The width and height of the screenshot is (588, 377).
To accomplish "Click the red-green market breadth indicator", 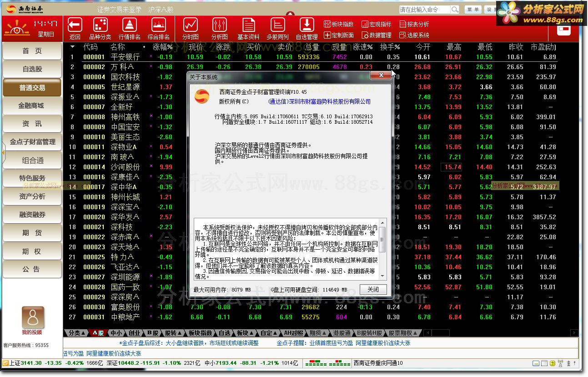I will pos(327,363).
